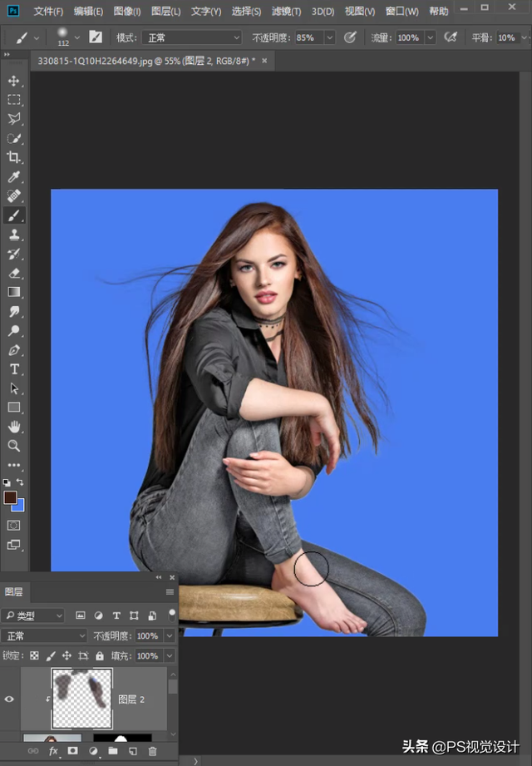Screen dimensions: 532x766
Task: Open the Edit Toolbar three-dots menu
Action: pos(13,465)
